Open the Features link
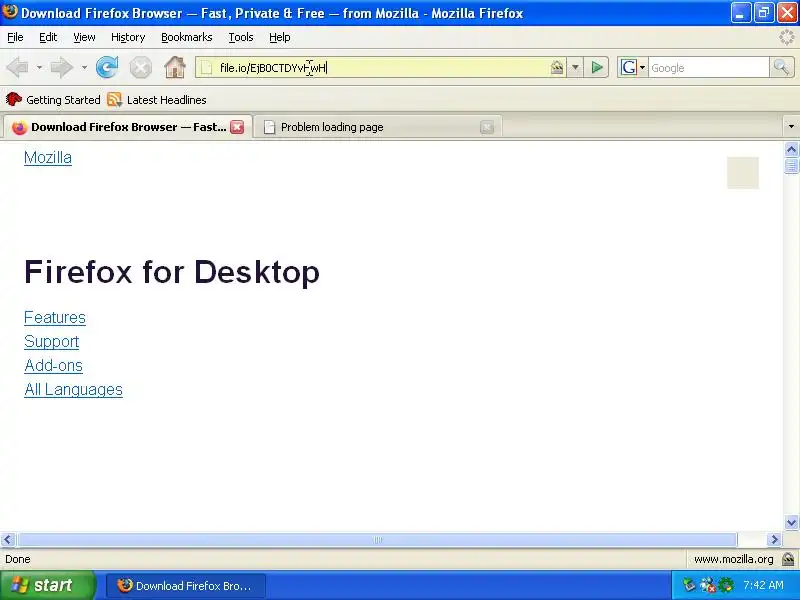 (x=55, y=317)
